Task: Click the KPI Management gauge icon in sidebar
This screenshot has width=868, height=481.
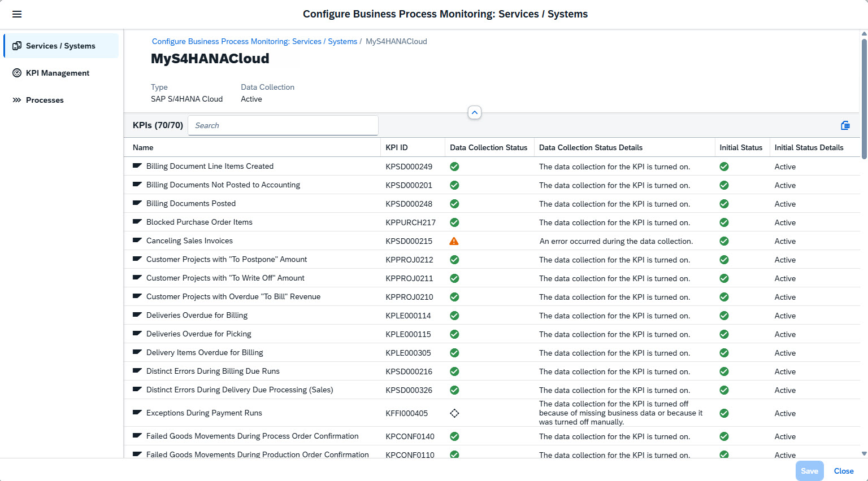Action: [x=17, y=73]
